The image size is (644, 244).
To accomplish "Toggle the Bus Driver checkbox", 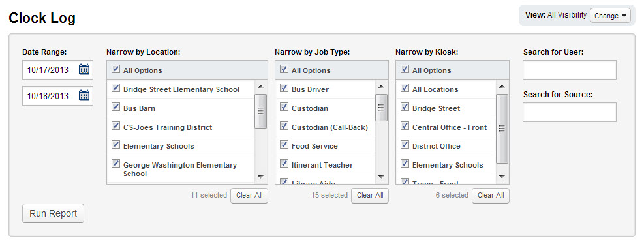I will click(x=284, y=88).
